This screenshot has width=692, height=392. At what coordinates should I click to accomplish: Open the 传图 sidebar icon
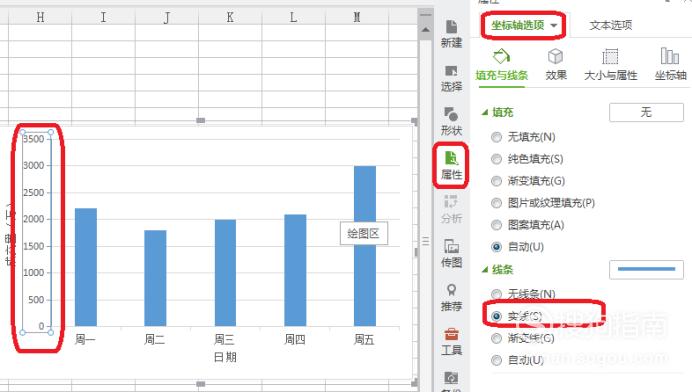(451, 253)
